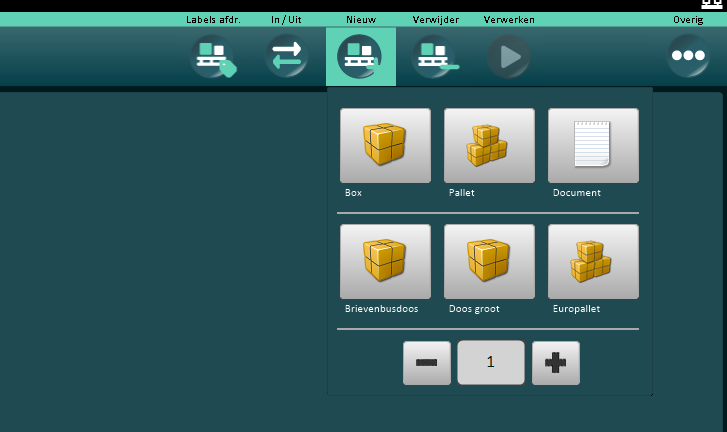Viewport: 727px width, 432px height.
Task: Pick the Document notepad tile
Action: click(x=593, y=146)
